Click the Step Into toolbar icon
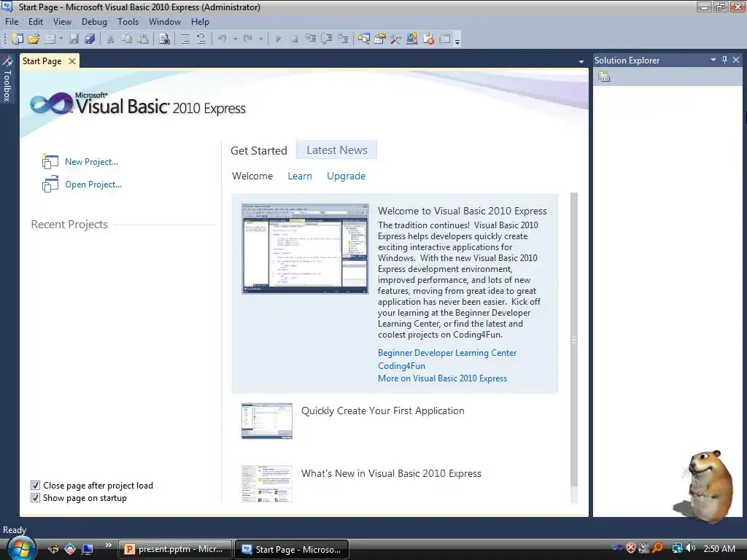Viewport: 747px width, 560px height. 311,39
